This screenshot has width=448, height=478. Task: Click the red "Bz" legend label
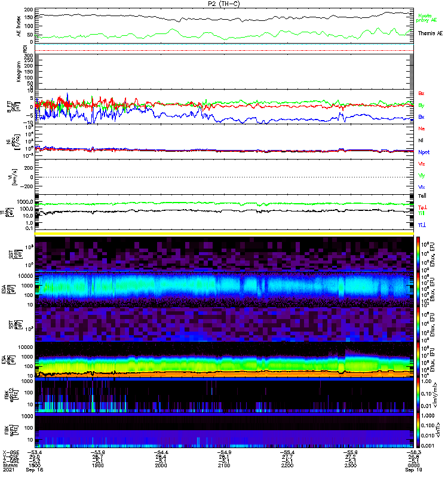(x=421, y=93)
